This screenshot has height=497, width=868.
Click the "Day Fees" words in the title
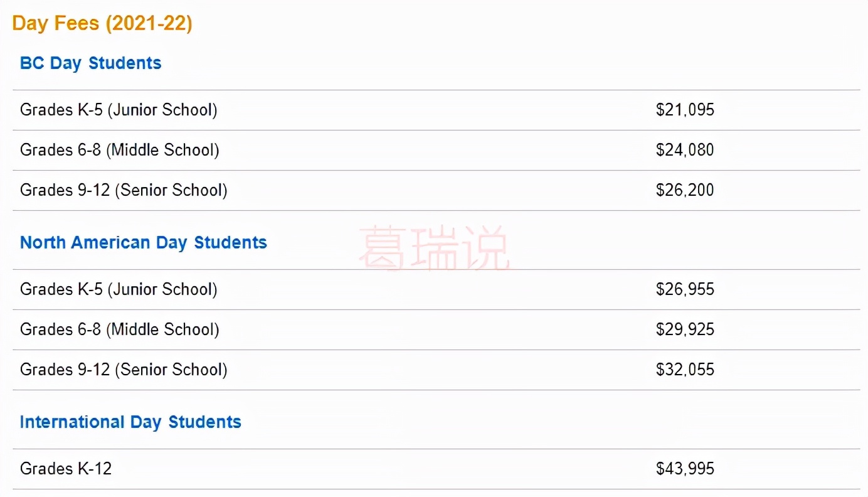tap(56, 24)
